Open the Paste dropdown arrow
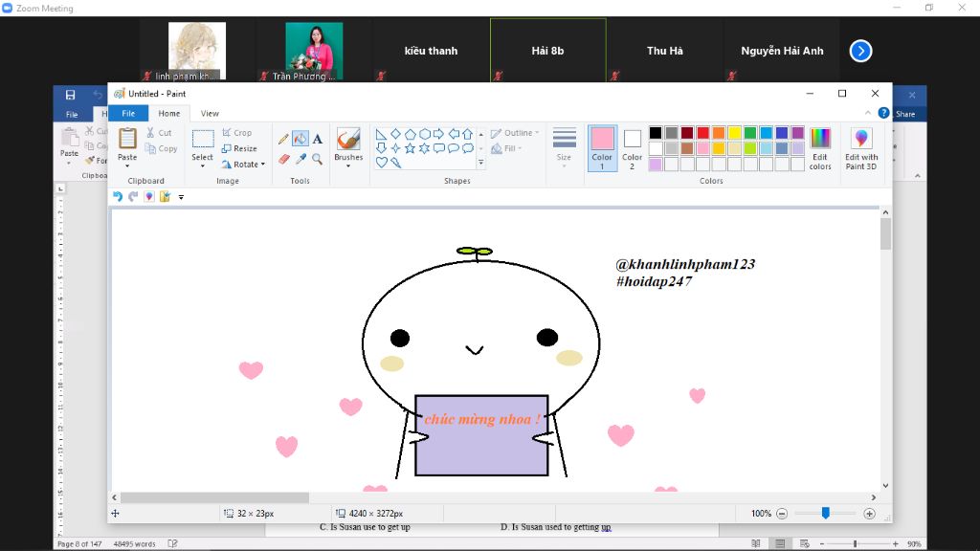 tap(127, 166)
